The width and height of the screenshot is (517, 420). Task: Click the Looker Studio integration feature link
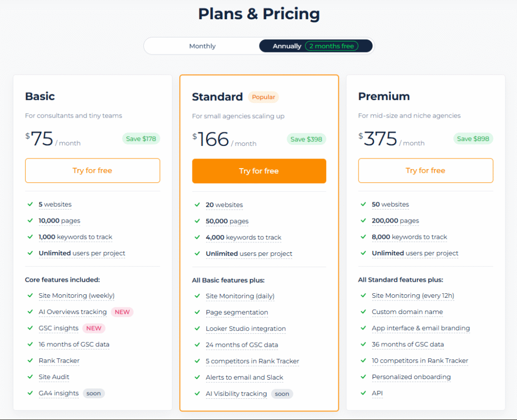[x=245, y=329]
